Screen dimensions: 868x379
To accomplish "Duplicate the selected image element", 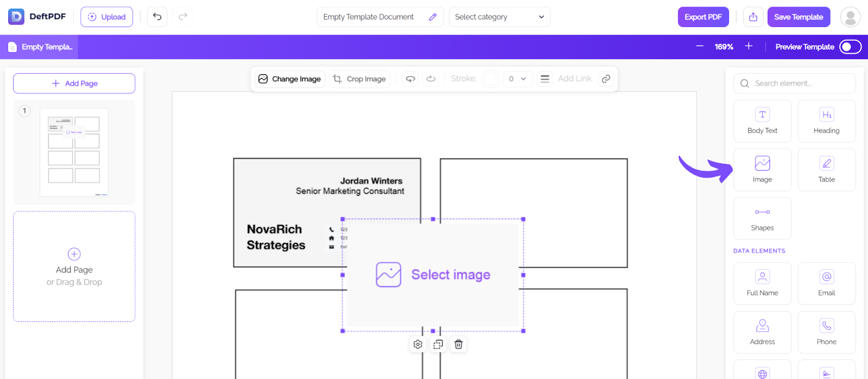I will click(438, 344).
